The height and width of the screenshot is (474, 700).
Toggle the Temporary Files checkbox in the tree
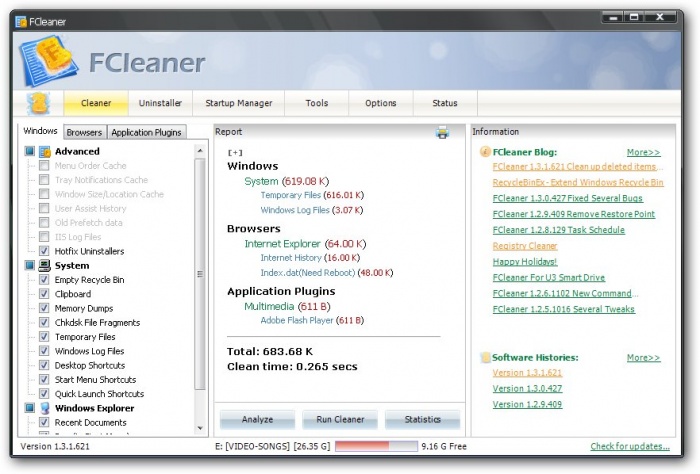(44, 337)
